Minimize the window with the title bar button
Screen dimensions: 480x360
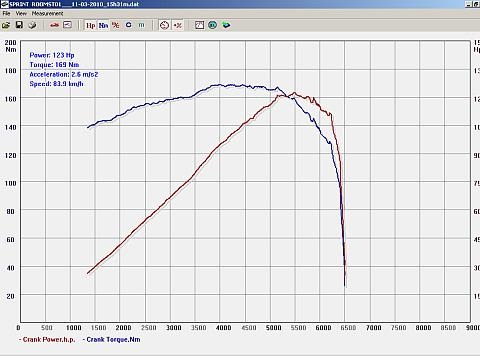click(469, 4)
